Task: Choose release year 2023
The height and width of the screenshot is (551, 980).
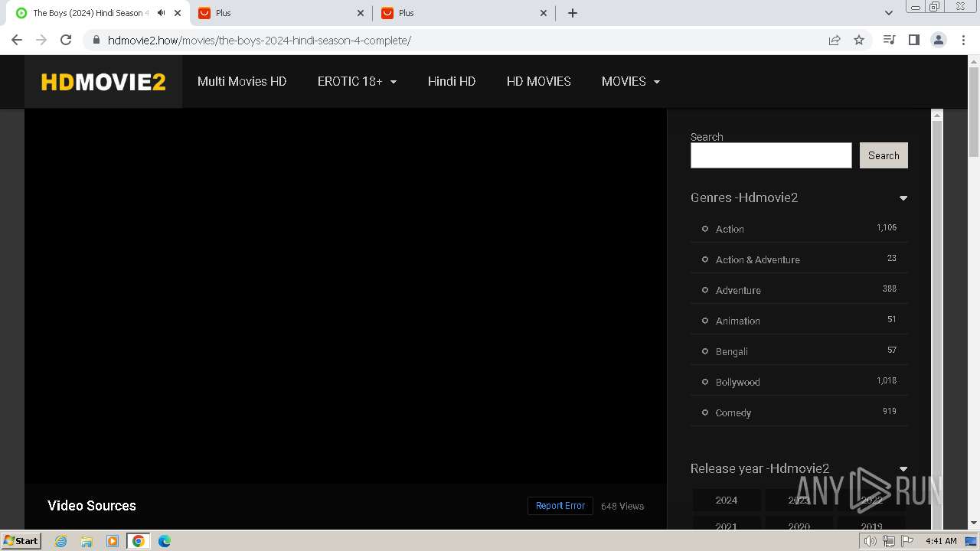Action: click(x=799, y=500)
